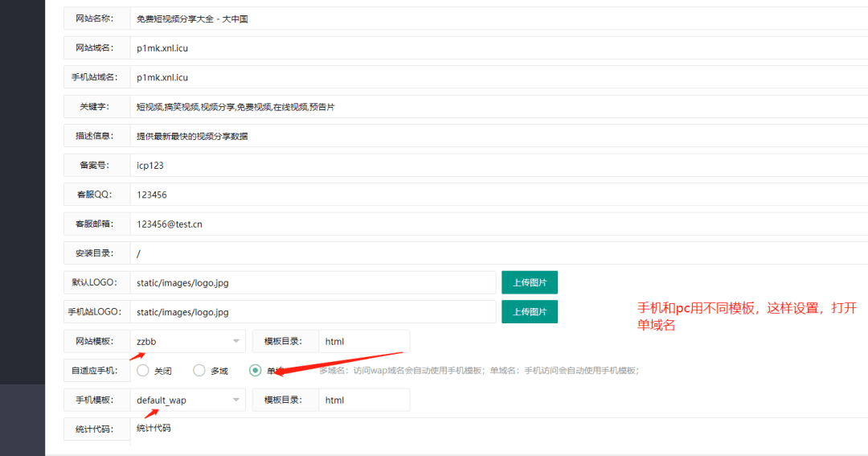Edit 模板目录 field beside 网站模板
Image resolution: width=868 pixels, height=456 pixels.
pyautogui.click(x=363, y=341)
